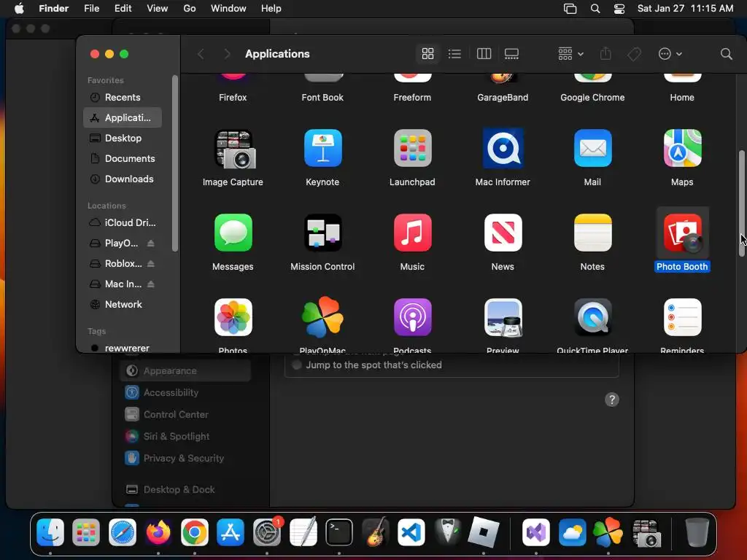The image size is (747, 560).
Task: Click the Share toolbar button
Action: [x=605, y=53]
